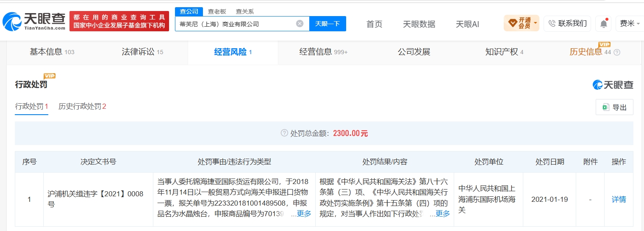Select the 查公司 search tab
Viewport: 644px width, 231px height.
pos(189,11)
